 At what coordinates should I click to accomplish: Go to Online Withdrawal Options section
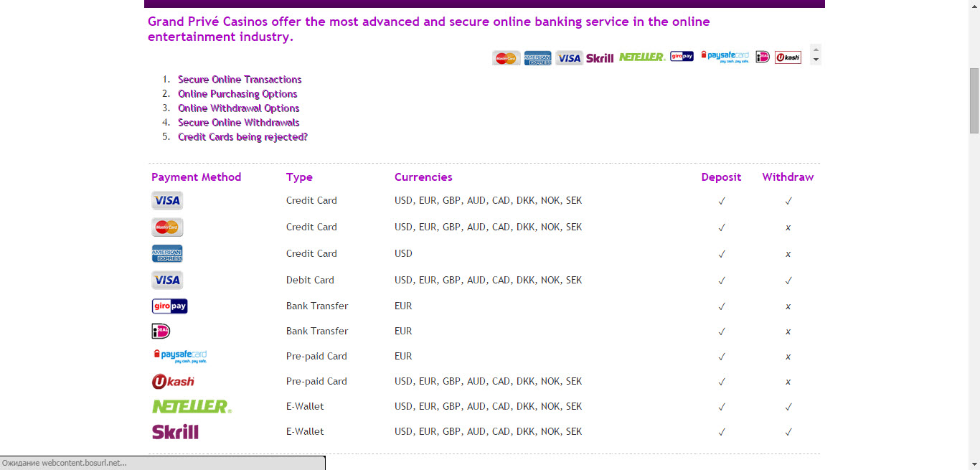pos(239,108)
